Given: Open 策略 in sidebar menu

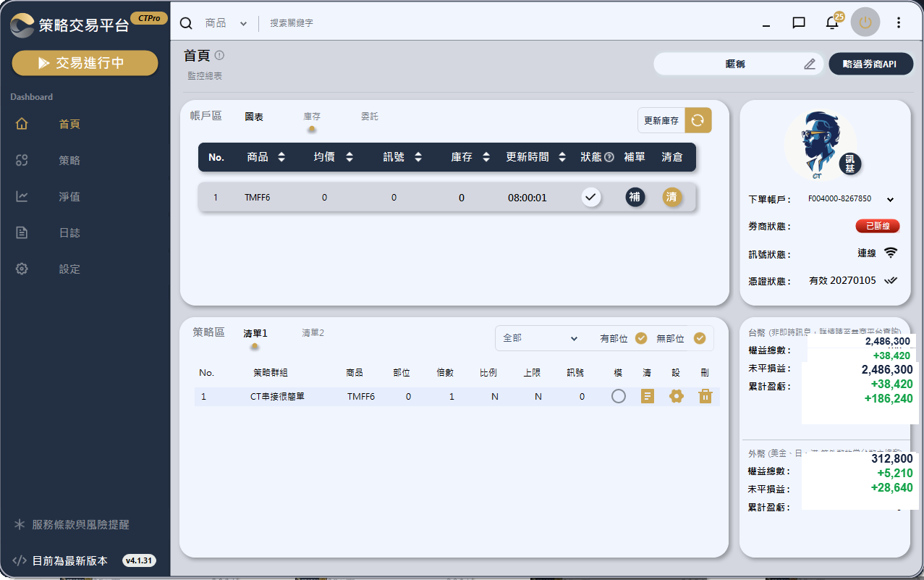Looking at the screenshot, I should click(x=69, y=160).
